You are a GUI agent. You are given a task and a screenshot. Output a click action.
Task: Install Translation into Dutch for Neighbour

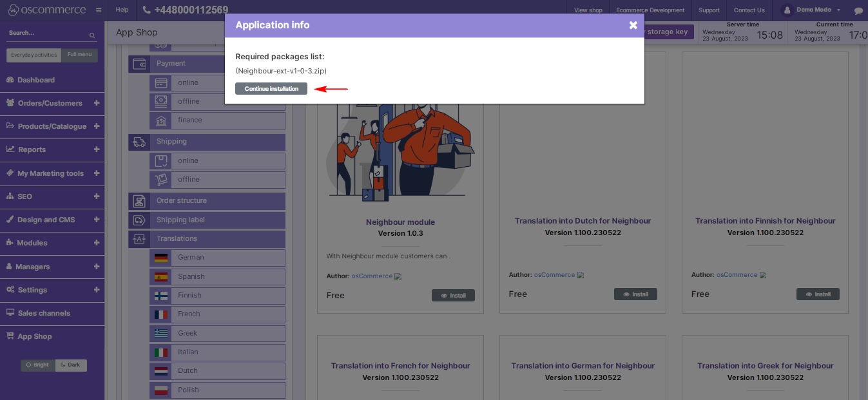(635, 294)
